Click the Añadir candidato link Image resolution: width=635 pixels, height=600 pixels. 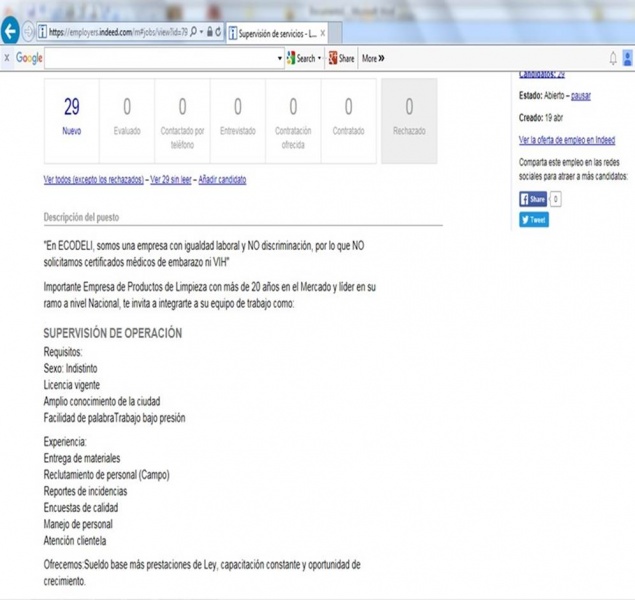point(222,180)
